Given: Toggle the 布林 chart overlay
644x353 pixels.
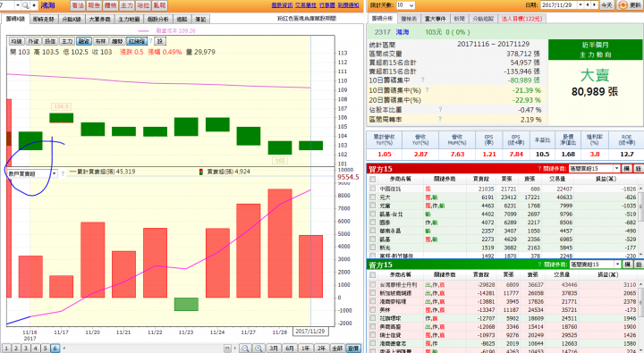Looking at the screenshot, I should tap(100, 41).
